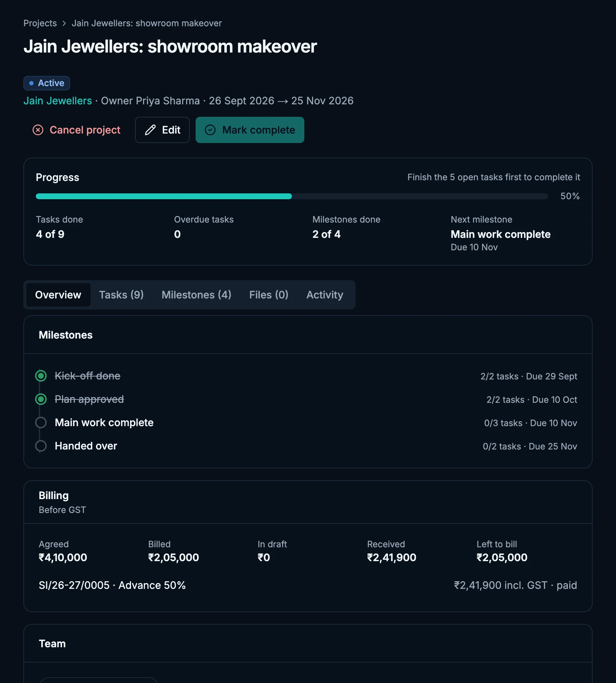Click the 50% progress percentage label
The height and width of the screenshot is (683, 616).
pyautogui.click(x=570, y=196)
